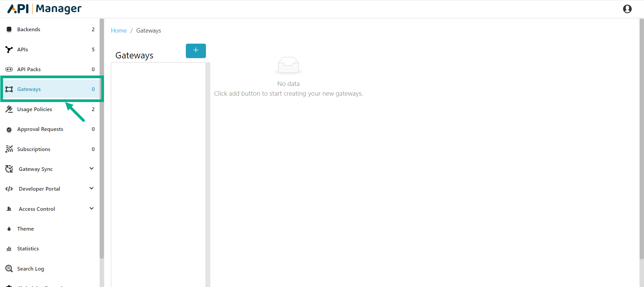Click the Approval Requests check icon
Image resolution: width=644 pixels, height=287 pixels.
point(9,130)
